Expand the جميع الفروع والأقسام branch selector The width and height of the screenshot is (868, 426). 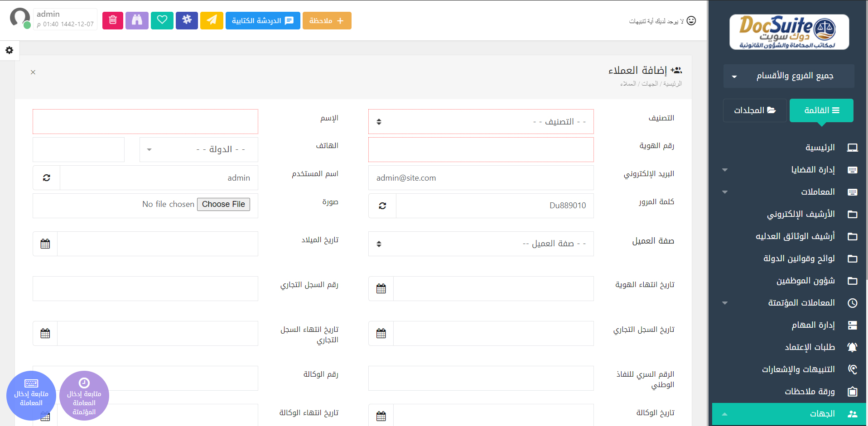pos(788,76)
